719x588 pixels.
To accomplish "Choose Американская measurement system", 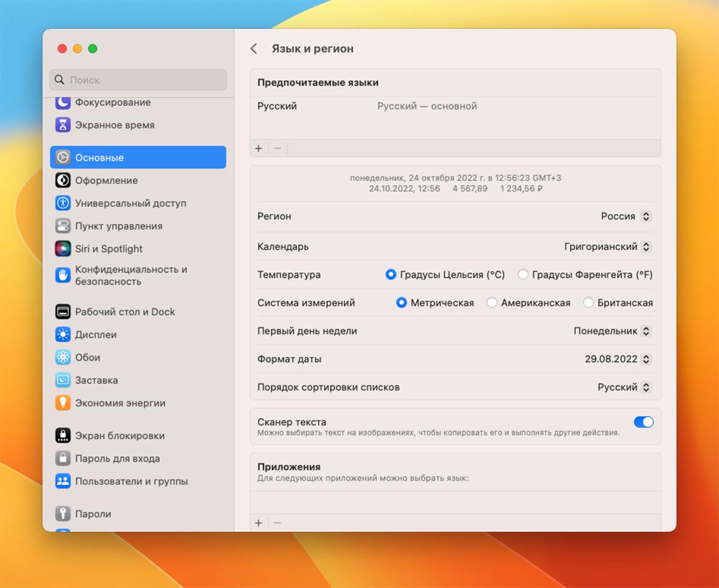I will (x=492, y=303).
